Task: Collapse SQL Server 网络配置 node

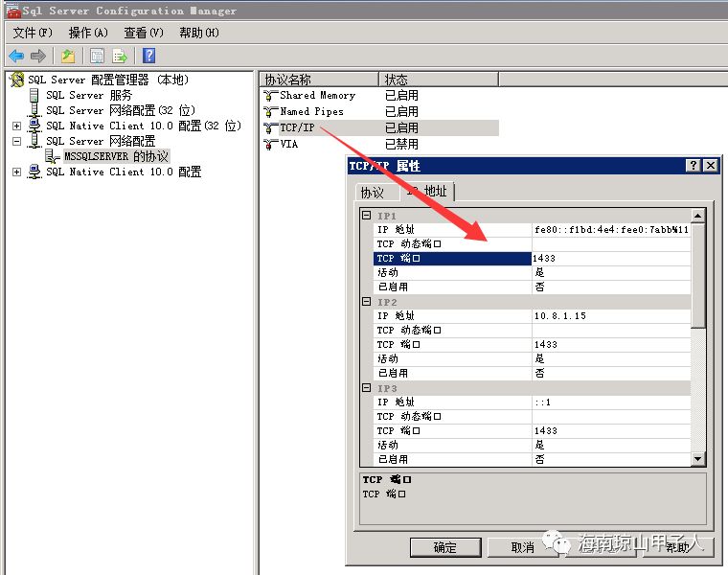Action: [16, 141]
